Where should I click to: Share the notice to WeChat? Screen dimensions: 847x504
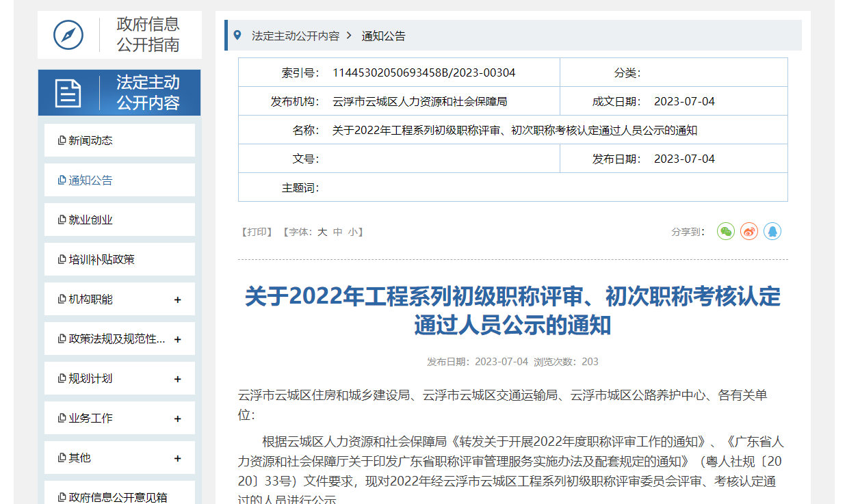pos(726,231)
